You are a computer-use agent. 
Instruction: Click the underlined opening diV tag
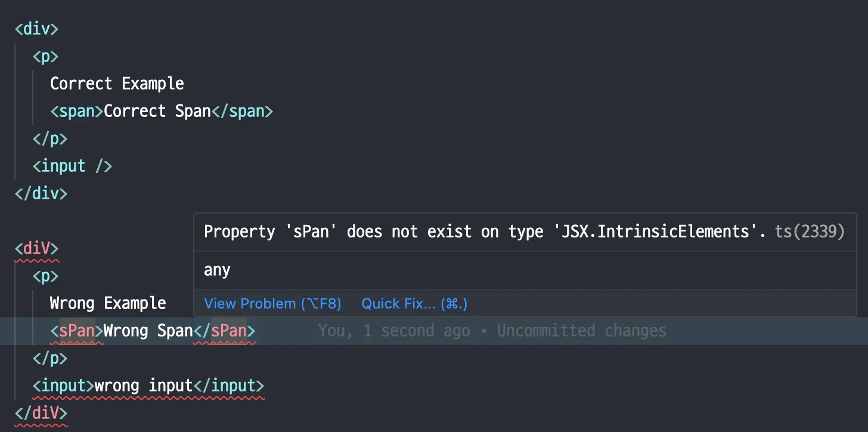tap(36, 248)
